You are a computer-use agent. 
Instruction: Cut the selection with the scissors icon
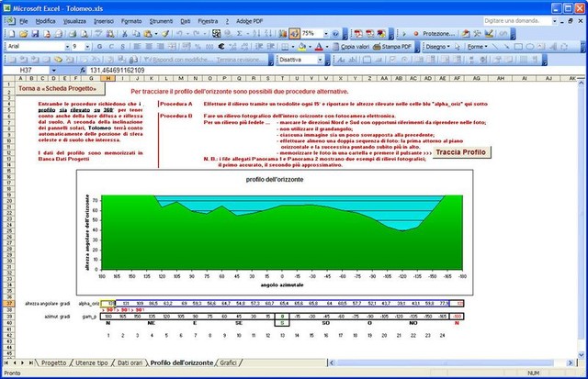point(125,34)
